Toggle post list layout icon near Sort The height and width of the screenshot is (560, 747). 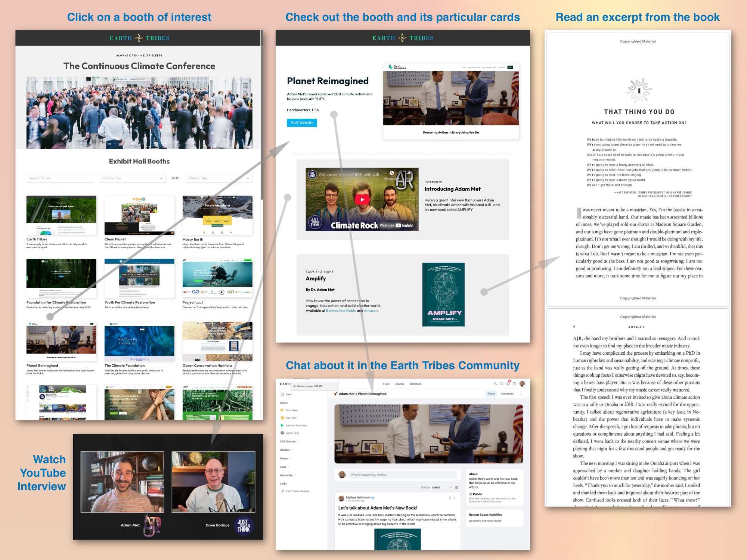click(x=457, y=487)
